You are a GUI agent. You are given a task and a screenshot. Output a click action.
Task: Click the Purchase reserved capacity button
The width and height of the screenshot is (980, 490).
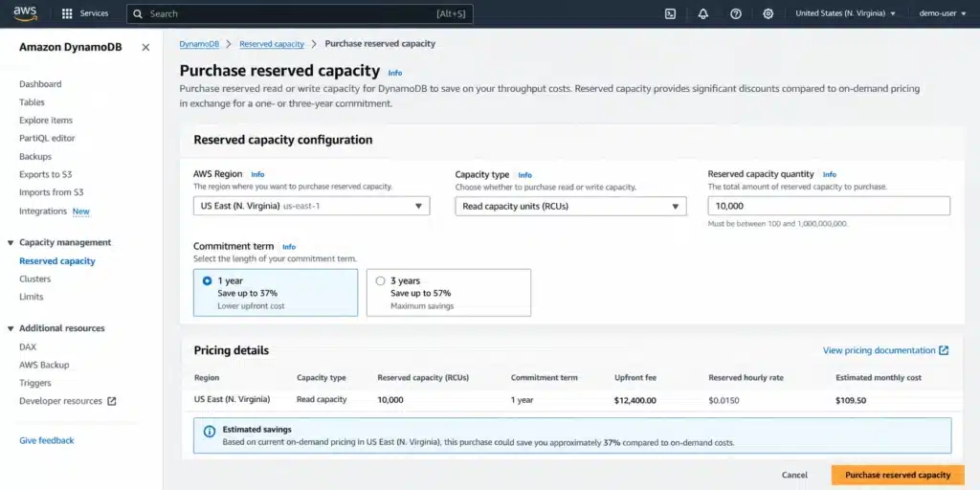click(898, 475)
